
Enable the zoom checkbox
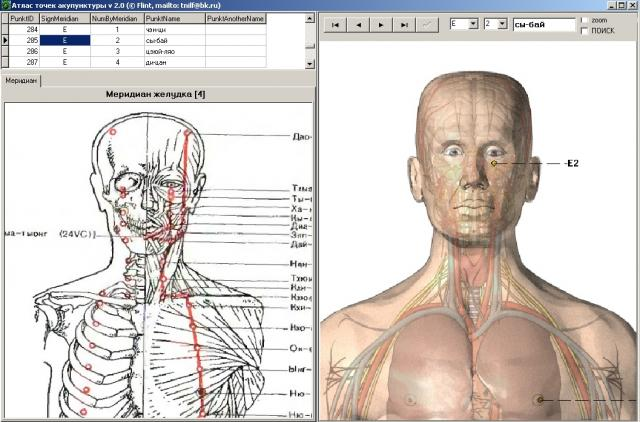(x=584, y=20)
